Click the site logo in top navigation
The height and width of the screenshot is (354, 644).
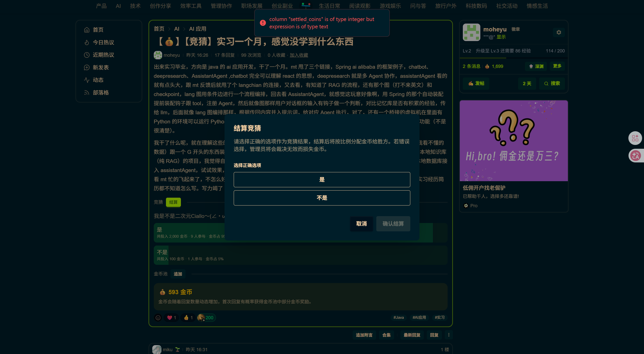tap(306, 5)
